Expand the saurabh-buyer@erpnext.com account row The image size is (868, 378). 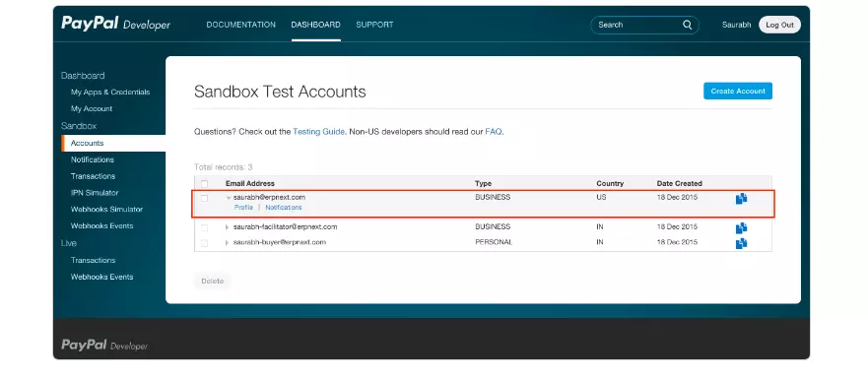point(227,243)
